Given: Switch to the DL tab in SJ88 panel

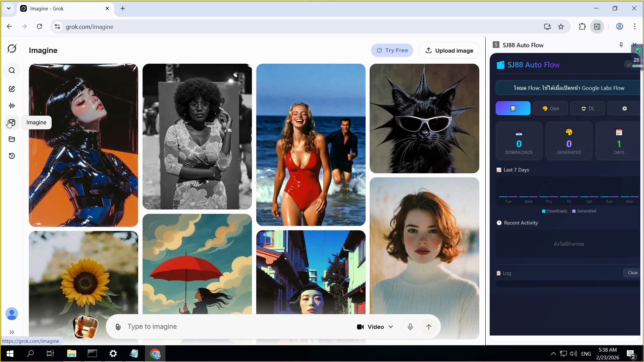Looking at the screenshot, I should (x=588, y=109).
